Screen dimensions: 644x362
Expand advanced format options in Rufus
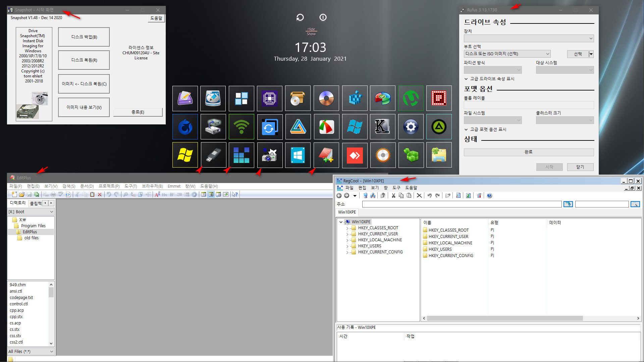click(485, 129)
